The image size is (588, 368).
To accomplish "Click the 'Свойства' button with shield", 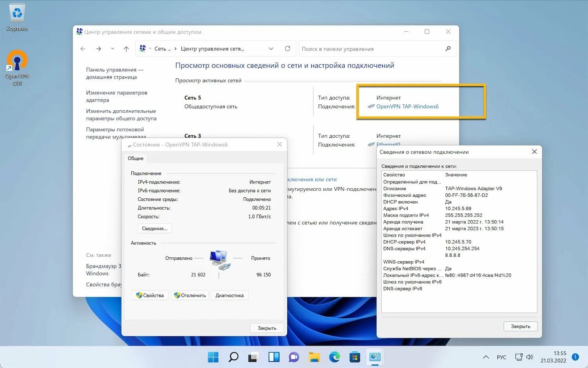I will click(x=150, y=295).
